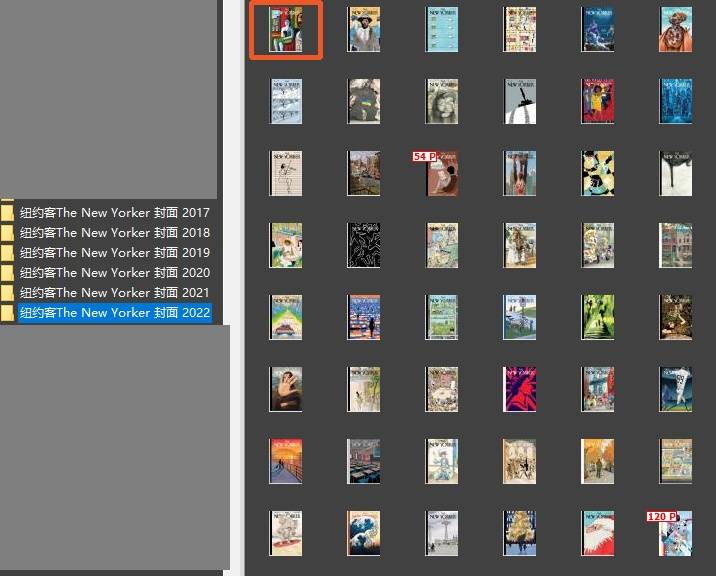The image size is (716, 576).
Task: Open the red cover with yellow-dressed woman
Action: tap(598, 101)
